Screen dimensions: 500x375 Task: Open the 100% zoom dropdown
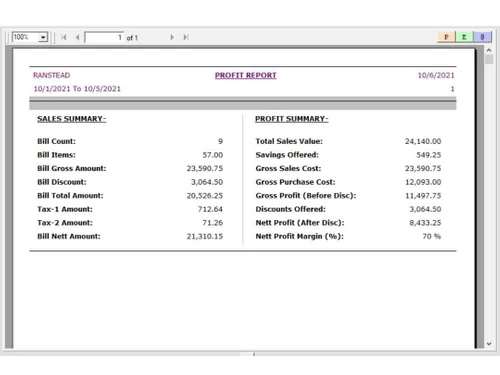43,37
